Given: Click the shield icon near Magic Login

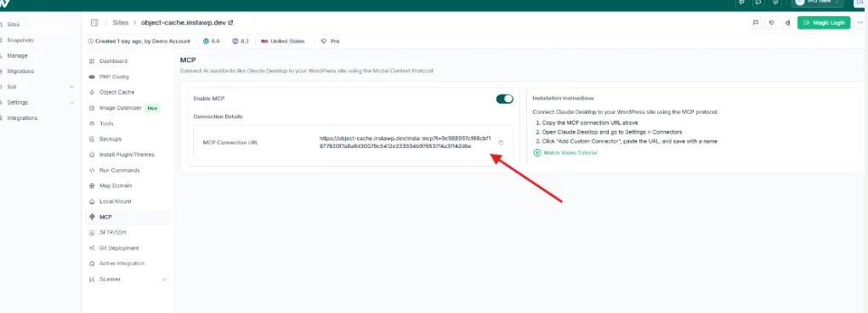Looking at the screenshot, I should click(772, 23).
